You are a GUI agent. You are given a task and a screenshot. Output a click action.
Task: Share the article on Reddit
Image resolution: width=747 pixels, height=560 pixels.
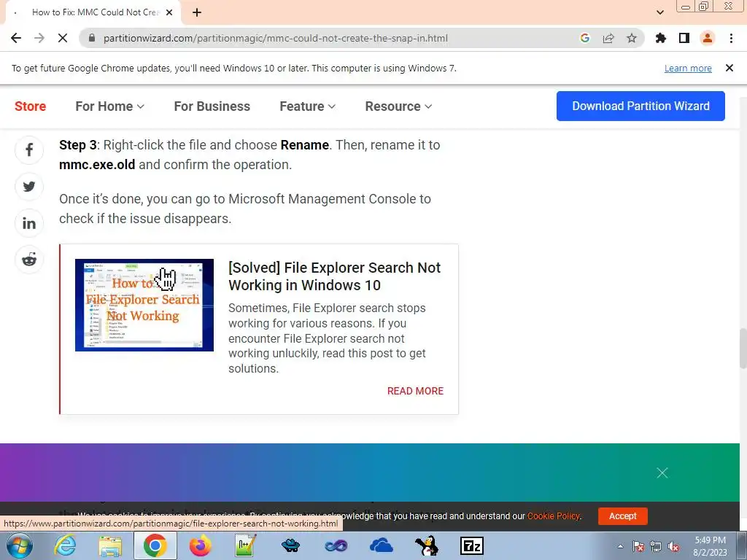point(29,260)
